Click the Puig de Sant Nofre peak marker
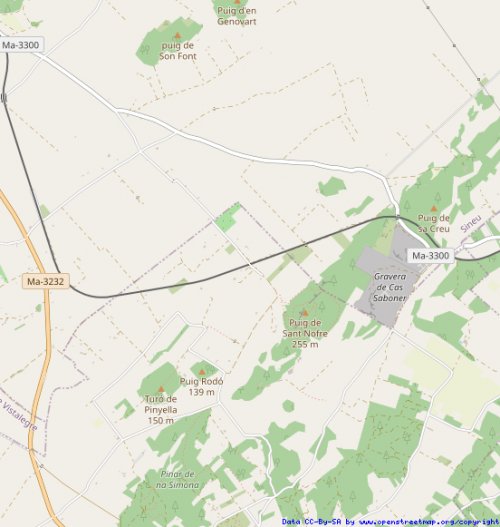Viewport: 500px width, 527px height. pos(305,313)
